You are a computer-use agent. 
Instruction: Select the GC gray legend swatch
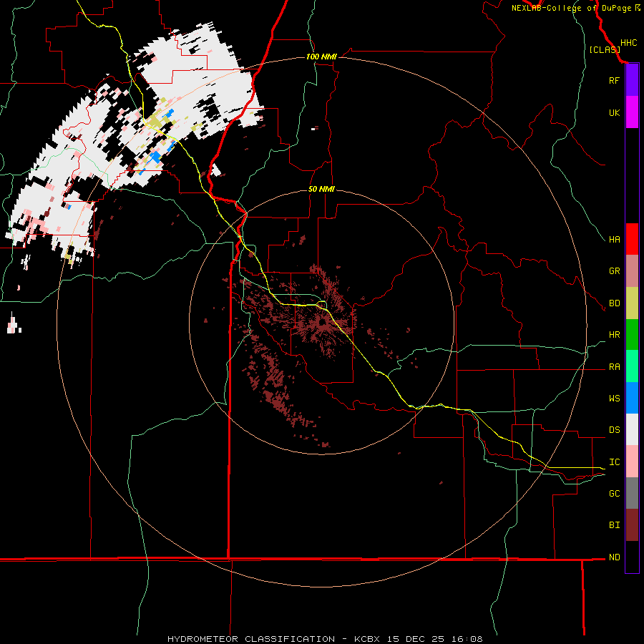tap(632, 493)
